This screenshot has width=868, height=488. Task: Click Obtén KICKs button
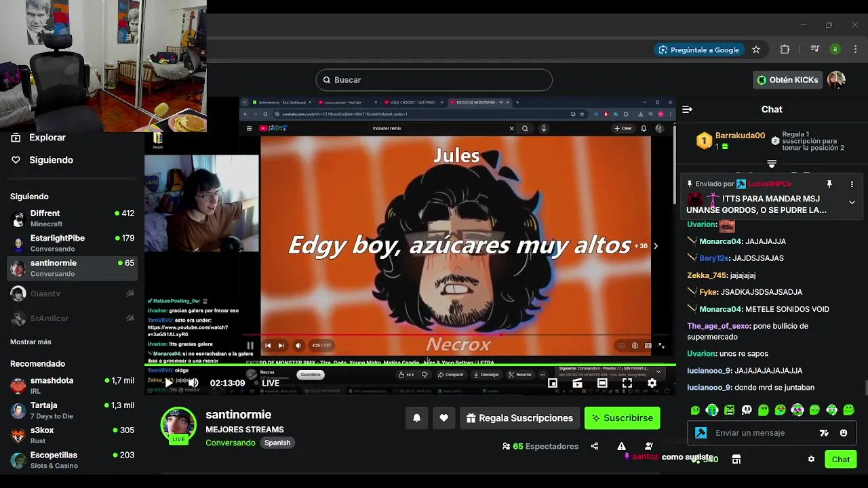(787, 80)
